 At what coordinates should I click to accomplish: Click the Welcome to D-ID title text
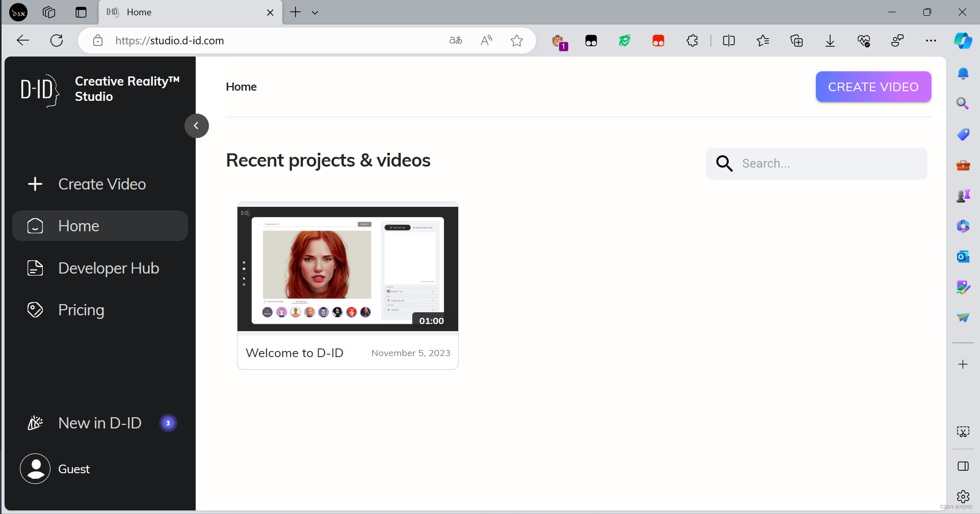tap(295, 353)
